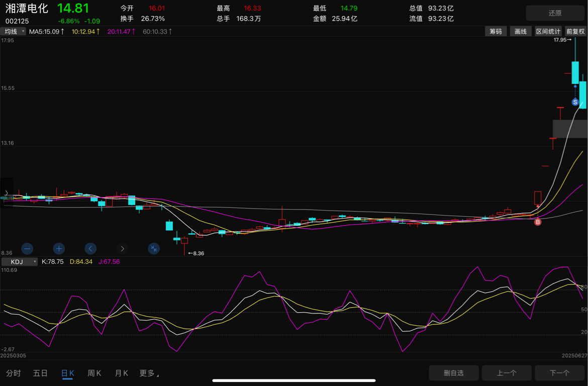Go to next stock with 下一个

559,373
